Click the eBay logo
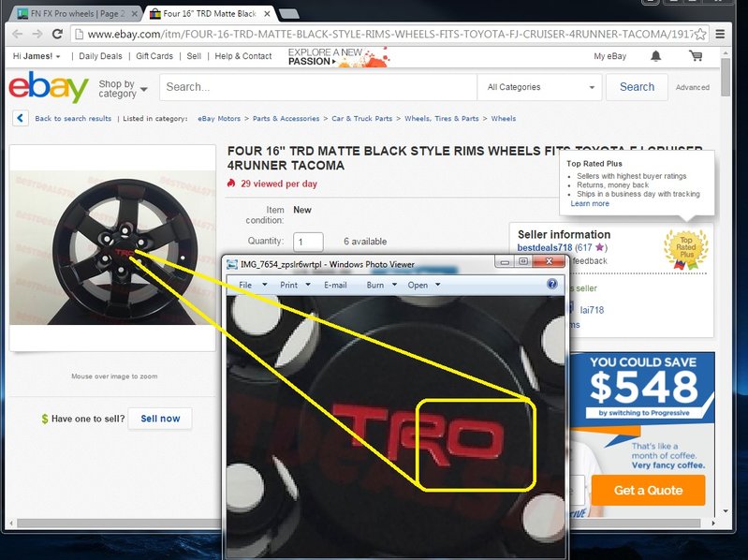 (x=48, y=87)
